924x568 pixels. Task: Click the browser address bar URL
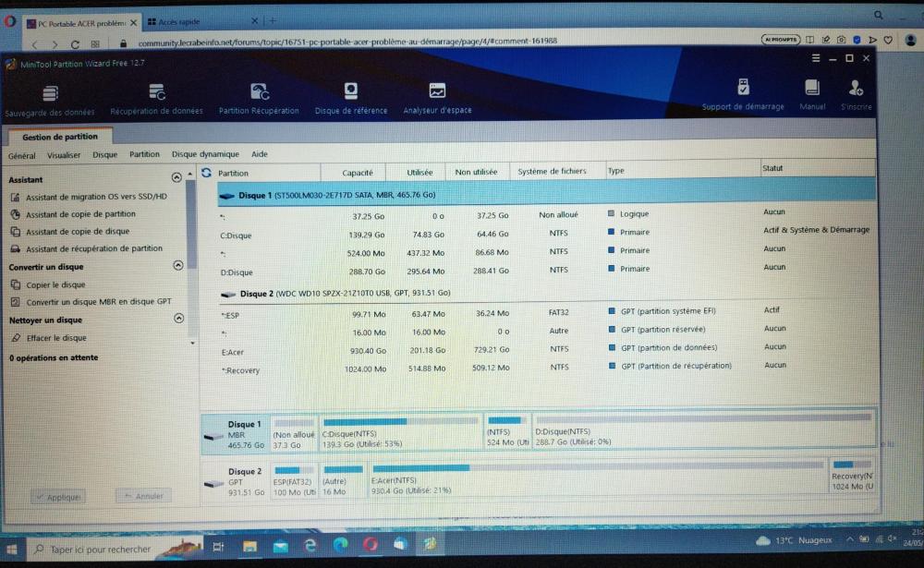[x=347, y=42]
